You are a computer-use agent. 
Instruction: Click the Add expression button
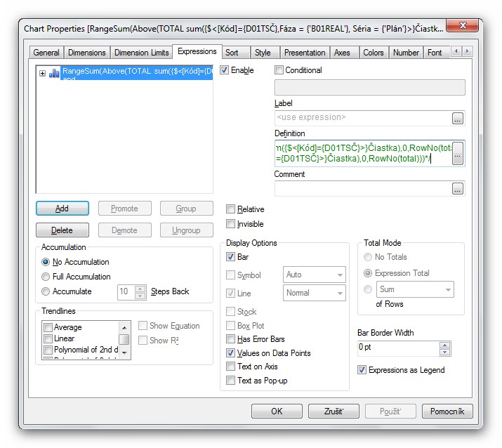coord(62,208)
